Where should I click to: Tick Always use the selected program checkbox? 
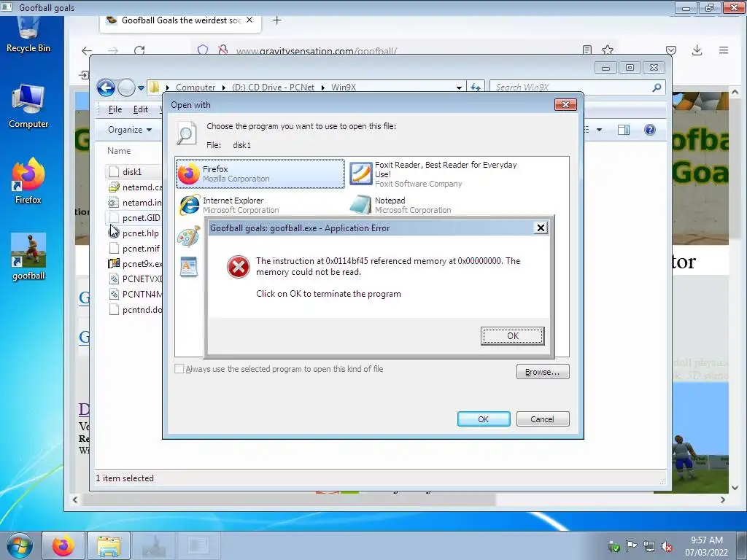point(179,368)
